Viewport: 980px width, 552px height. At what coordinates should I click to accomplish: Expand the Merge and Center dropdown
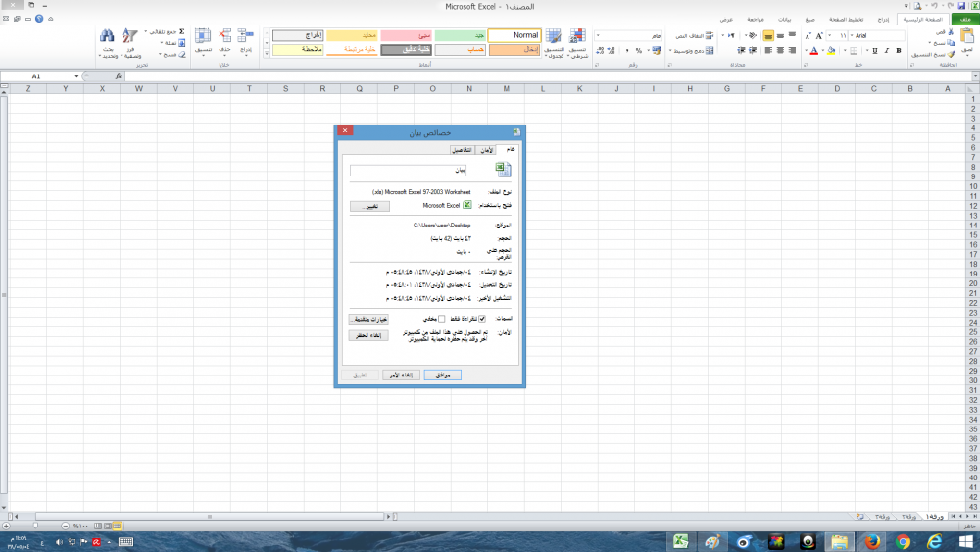pyautogui.click(x=670, y=51)
